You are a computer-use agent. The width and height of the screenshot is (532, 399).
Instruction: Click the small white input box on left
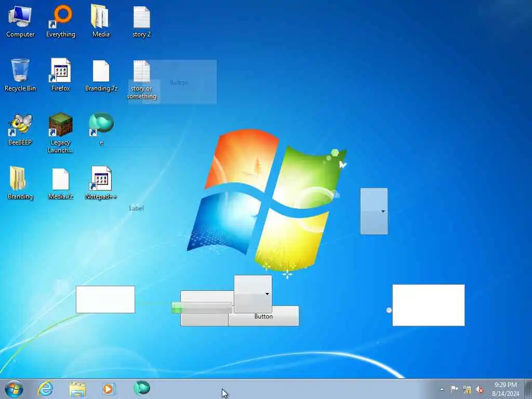[x=105, y=299]
